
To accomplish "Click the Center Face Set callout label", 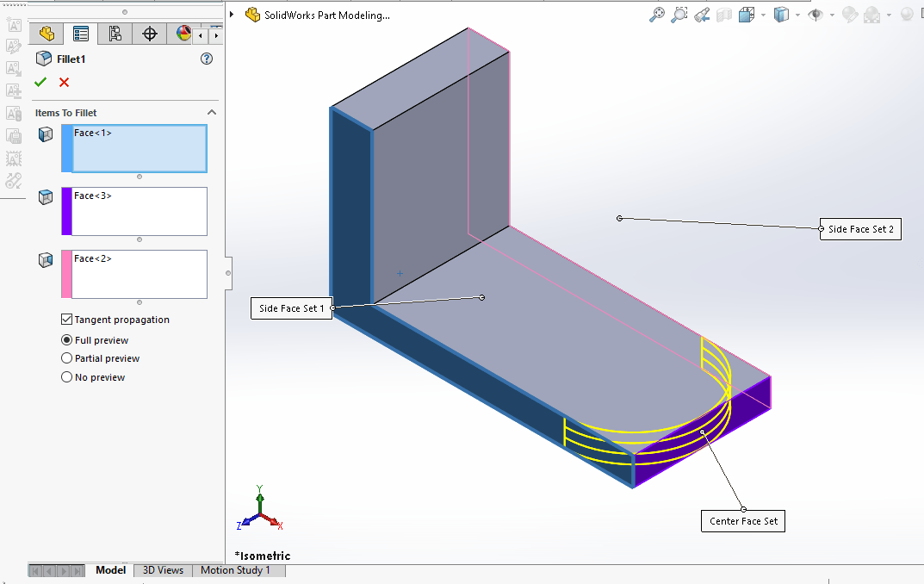I will pyautogui.click(x=743, y=521).
